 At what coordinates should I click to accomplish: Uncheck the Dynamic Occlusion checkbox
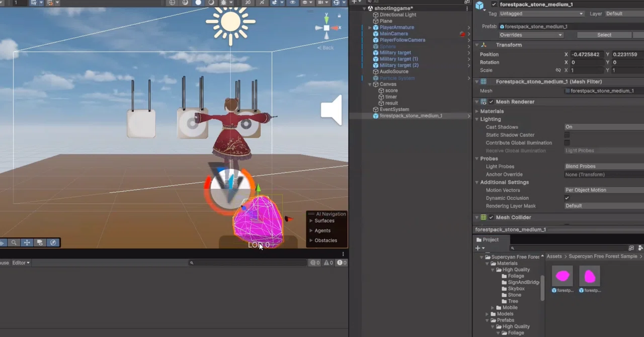[x=567, y=198]
